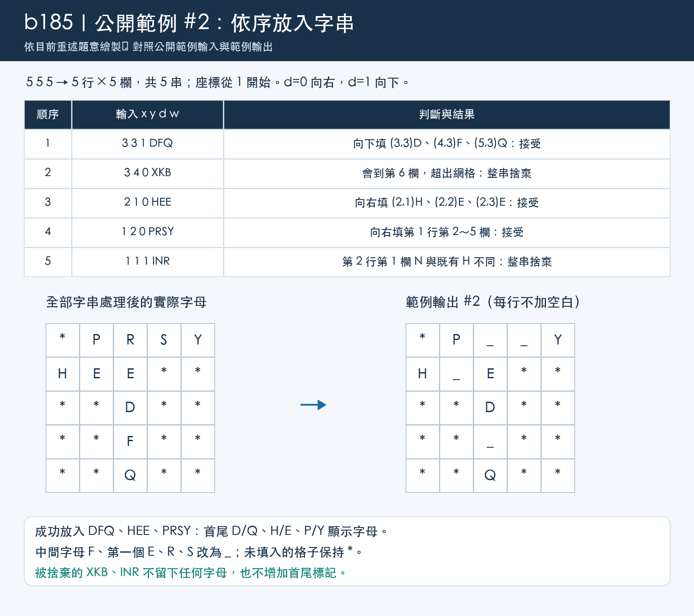Click the green note '被捨棄的 XKB、INR 不留下任何字母'
Screen dimensions: 694x616
point(191,573)
